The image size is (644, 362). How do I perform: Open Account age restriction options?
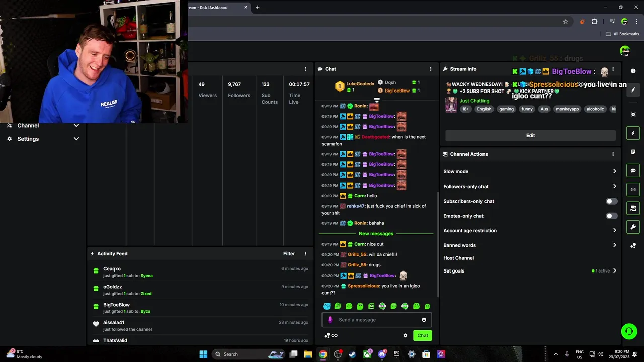[x=530, y=231]
